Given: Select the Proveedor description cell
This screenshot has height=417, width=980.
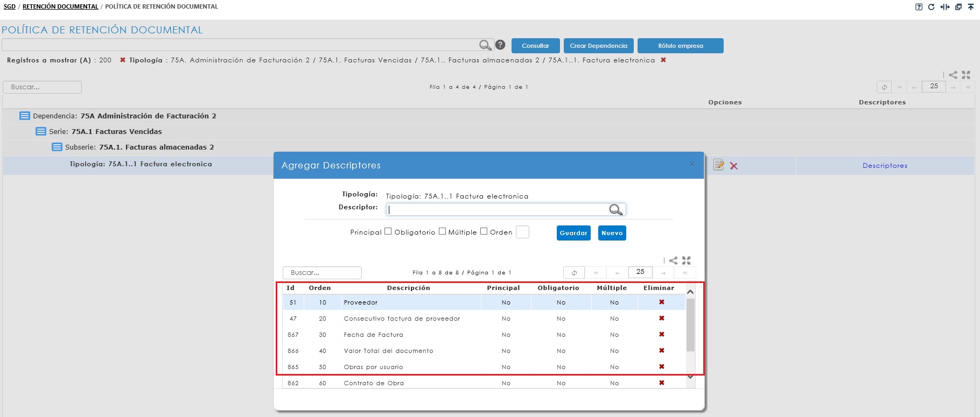Looking at the screenshot, I should [411, 302].
